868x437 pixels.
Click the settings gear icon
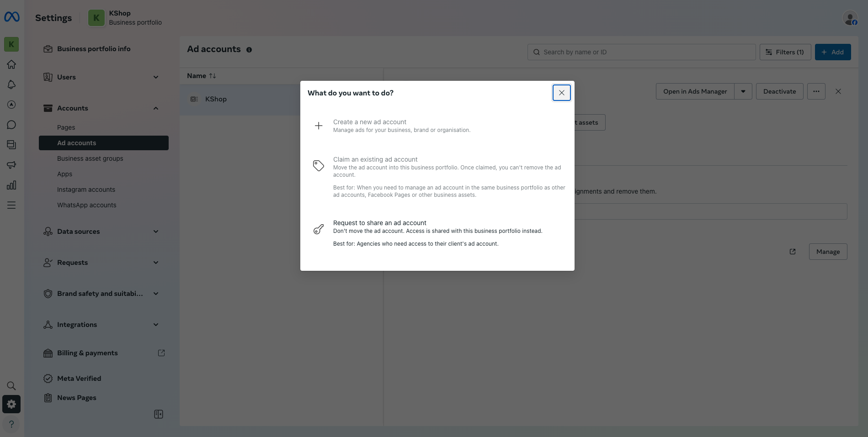[x=11, y=404]
